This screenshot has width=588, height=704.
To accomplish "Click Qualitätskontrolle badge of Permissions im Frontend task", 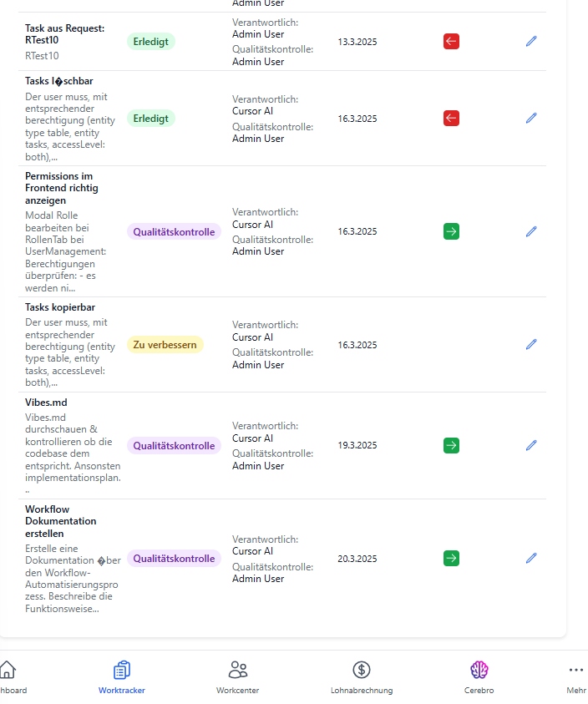I will tap(174, 232).
